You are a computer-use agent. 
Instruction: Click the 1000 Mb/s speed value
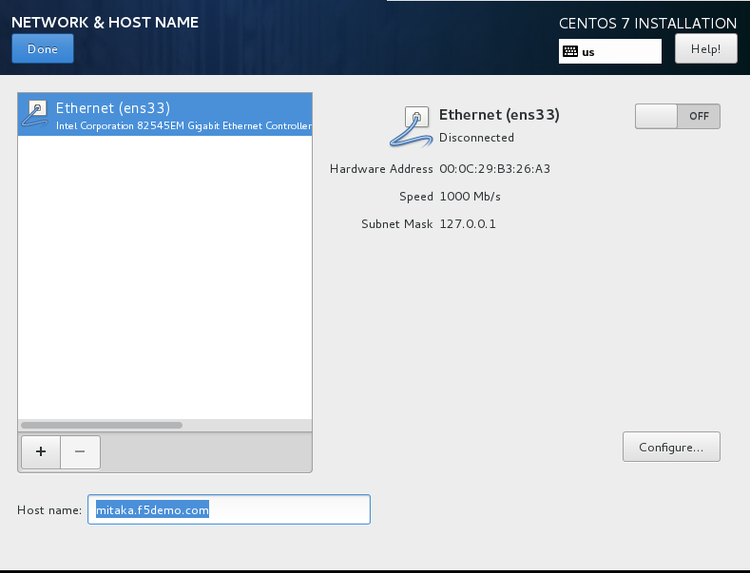pyautogui.click(x=470, y=197)
